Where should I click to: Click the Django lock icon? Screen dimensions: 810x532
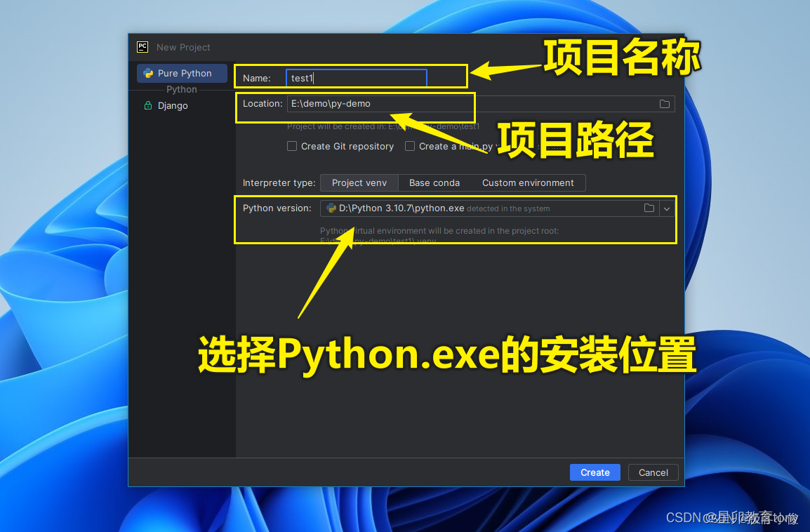coord(147,105)
